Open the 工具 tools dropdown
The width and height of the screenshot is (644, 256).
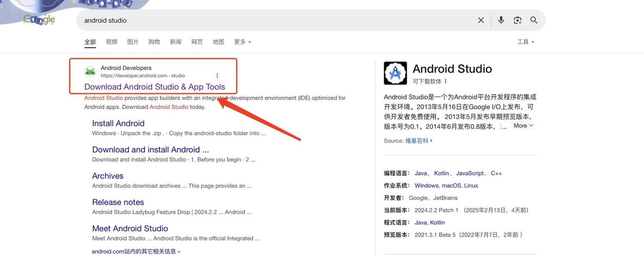(526, 42)
